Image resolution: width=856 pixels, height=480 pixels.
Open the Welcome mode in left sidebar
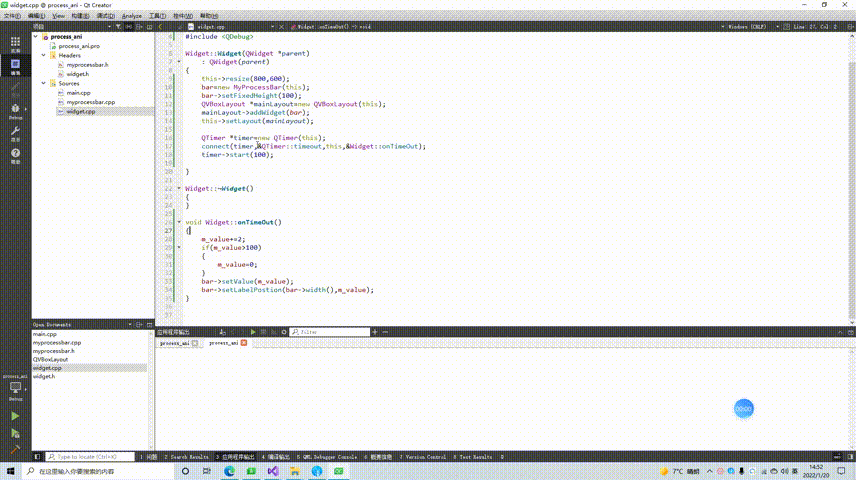point(15,44)
